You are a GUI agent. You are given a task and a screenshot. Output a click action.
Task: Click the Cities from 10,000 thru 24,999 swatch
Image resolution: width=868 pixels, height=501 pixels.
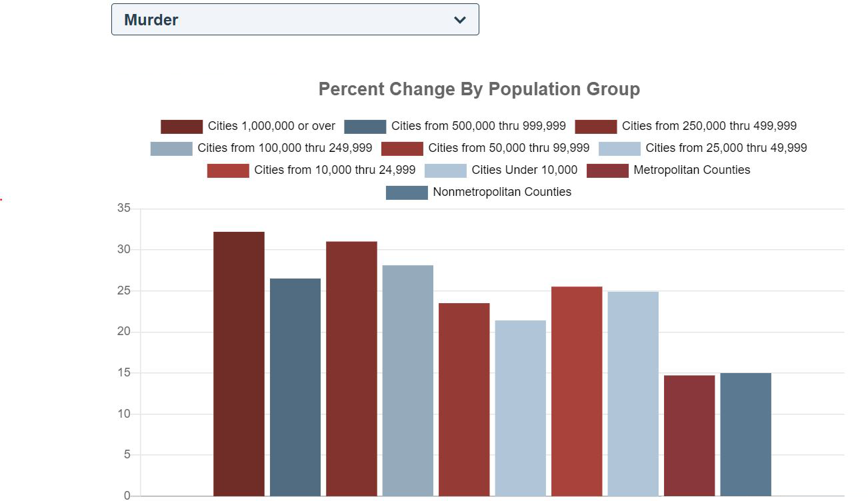[228, 171]
